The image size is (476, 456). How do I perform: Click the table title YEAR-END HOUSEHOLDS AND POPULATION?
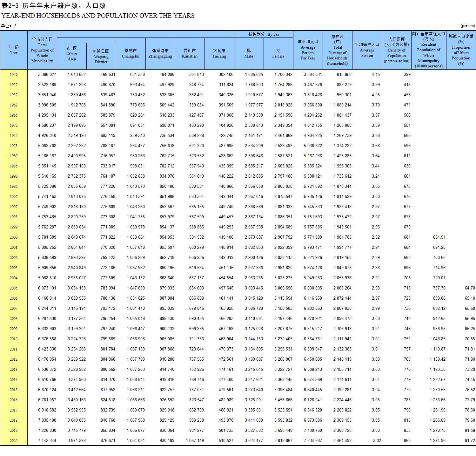point(98,16)
